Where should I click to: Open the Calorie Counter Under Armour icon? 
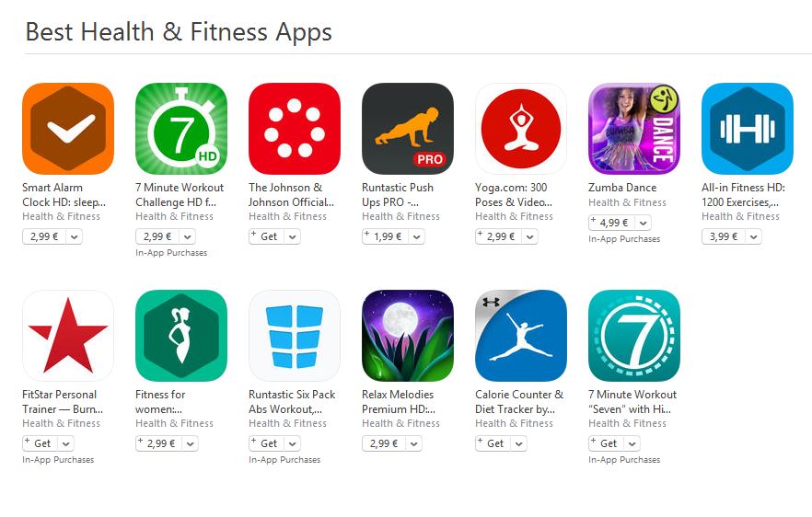coord(521,336)
